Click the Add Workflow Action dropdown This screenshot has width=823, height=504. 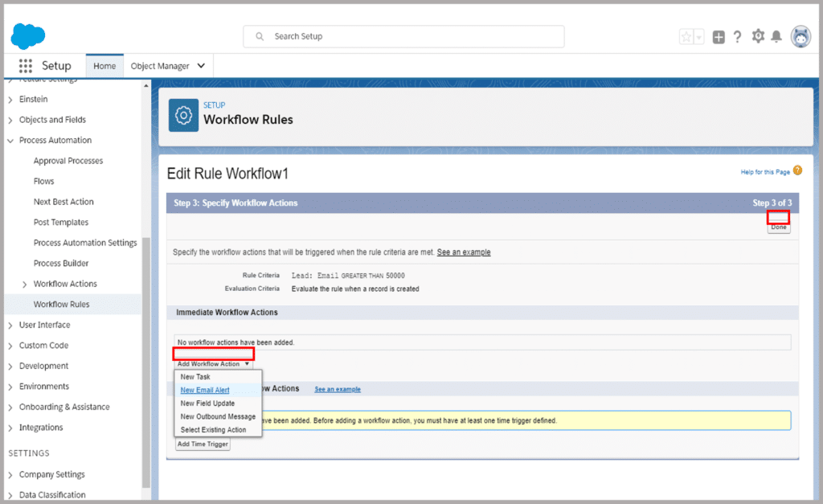tap(213, 364)
